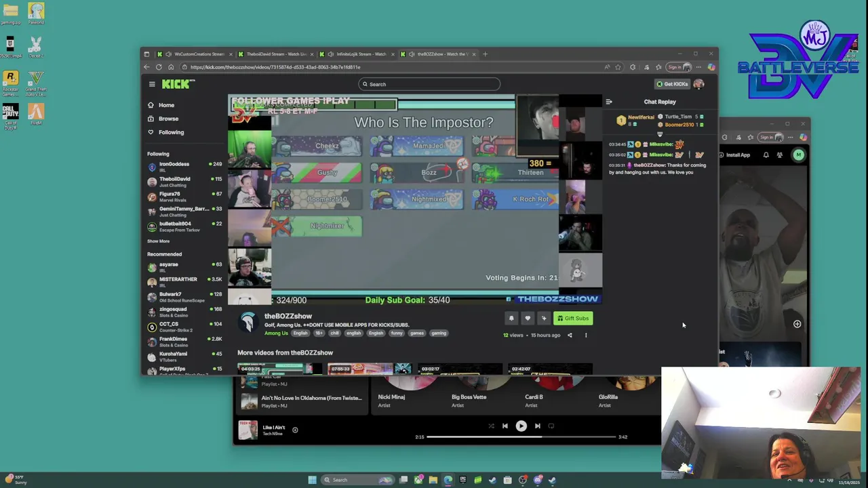Click the funny tag
This screenshot has width=868, height=488.
coord(397,333)
